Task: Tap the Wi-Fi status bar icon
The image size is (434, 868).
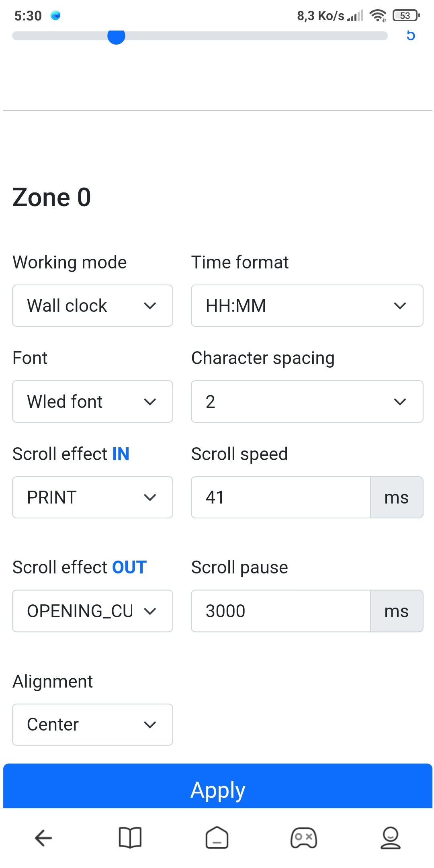Action: [378, 15]
